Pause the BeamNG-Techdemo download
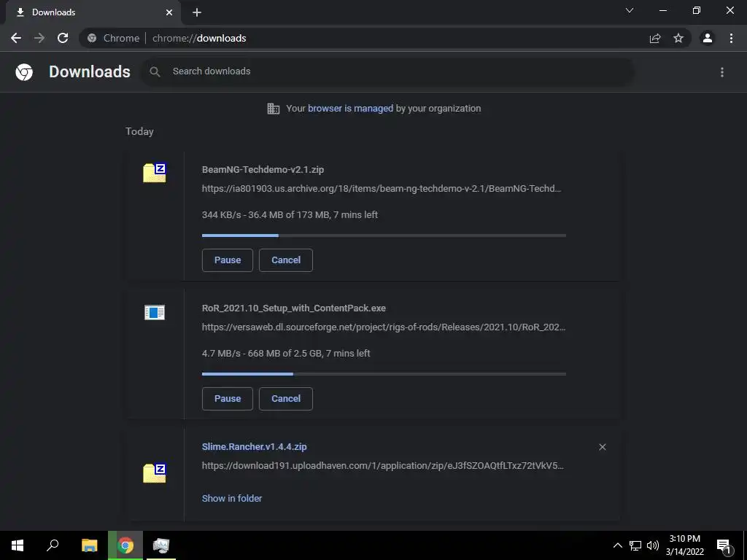 pyautogui.click(x=228, y=260)
